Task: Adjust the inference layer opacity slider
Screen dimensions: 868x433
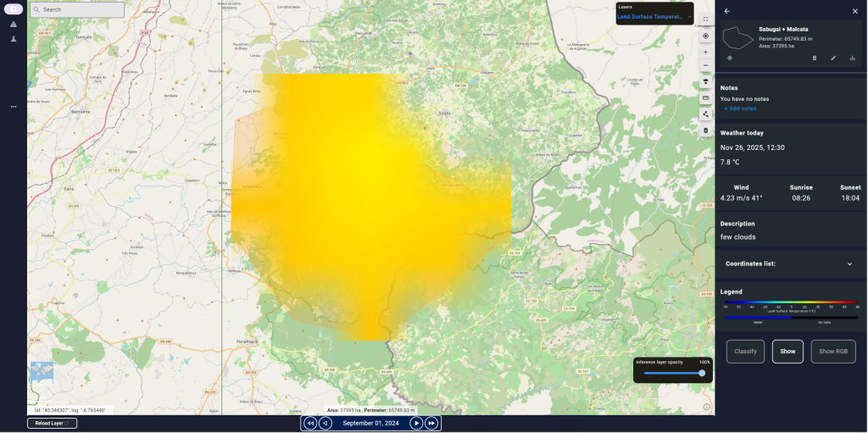Action: click(x=673, y=373)
